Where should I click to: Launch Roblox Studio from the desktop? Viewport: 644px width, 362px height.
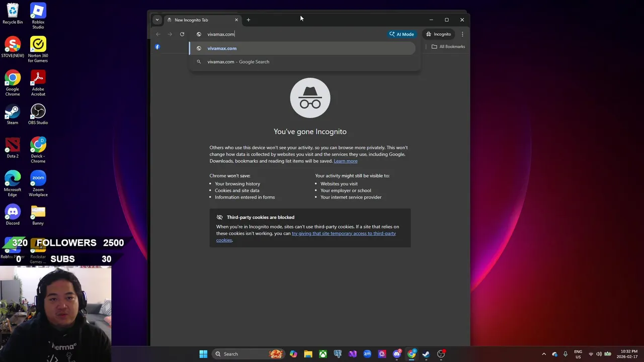pyautogui.click(x=38, y=16)
